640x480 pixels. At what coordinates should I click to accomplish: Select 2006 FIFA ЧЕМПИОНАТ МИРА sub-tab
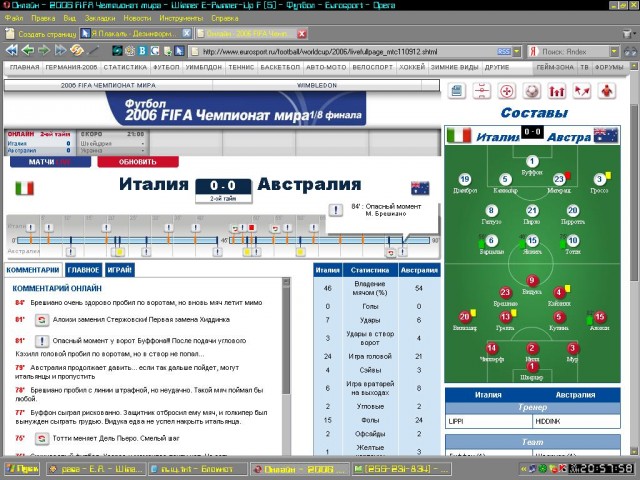pyautogui.click(x=108, y=85)
